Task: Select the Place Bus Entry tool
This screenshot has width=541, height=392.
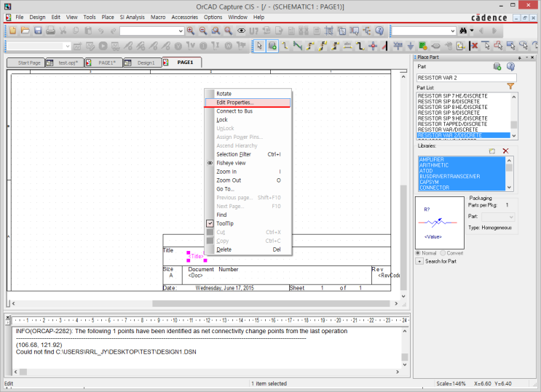Action: pyautogui.click(x=385, y=46)
